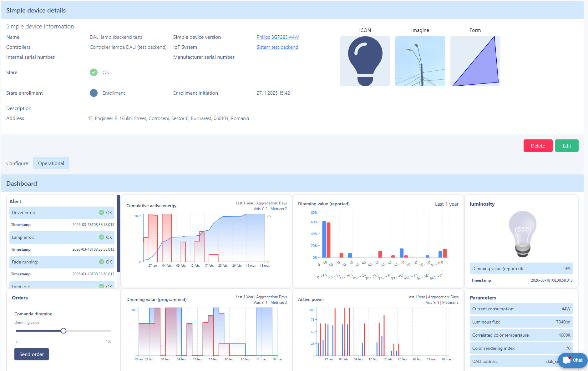Click the green OK state checkmark icon
The width and height of the screenshot is (588, 371).
point(94,73)
